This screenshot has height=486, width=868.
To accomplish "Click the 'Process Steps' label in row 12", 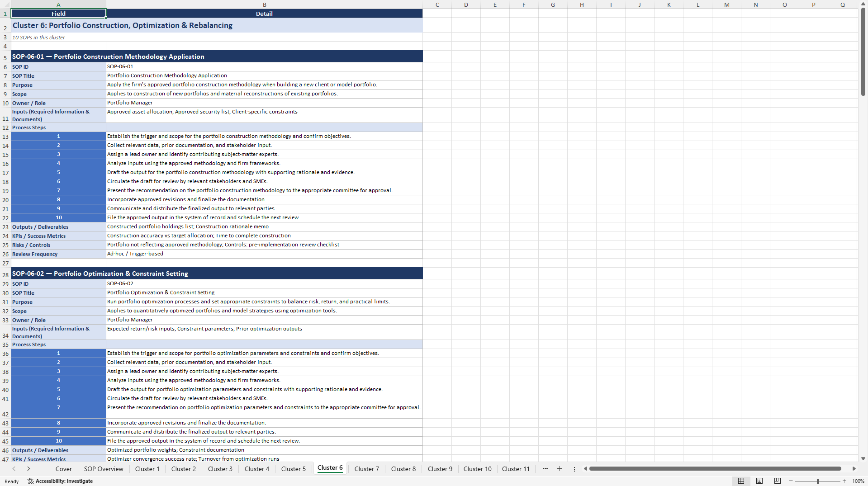I will (58, 127).
